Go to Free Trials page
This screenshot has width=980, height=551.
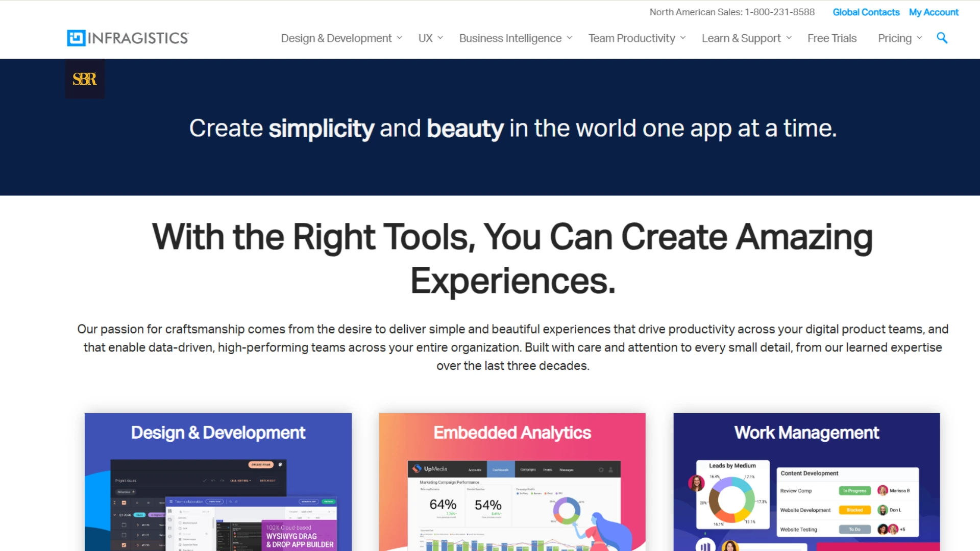[832, 38]
